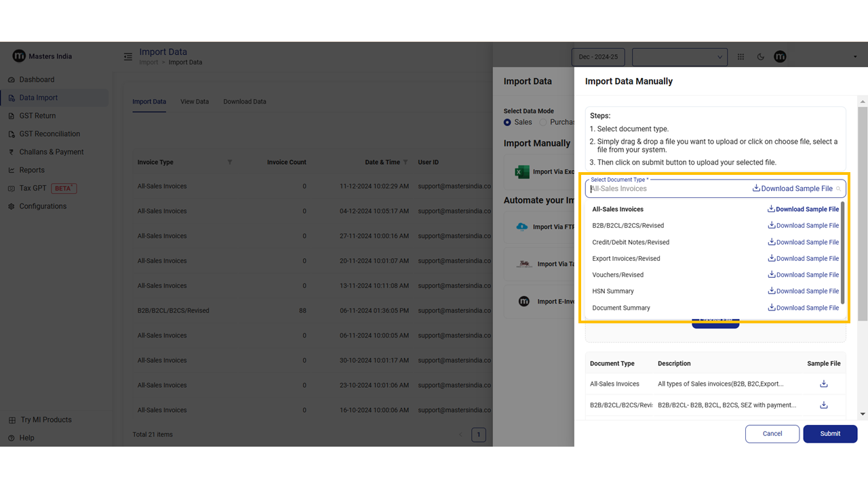Click the Excel icon for Import Via Excel

point(522,171)
